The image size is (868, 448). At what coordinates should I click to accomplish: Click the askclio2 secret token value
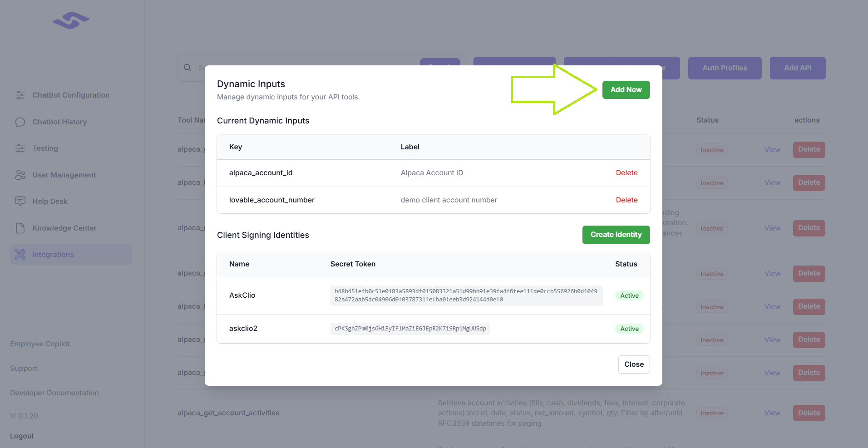pos(410,329)
